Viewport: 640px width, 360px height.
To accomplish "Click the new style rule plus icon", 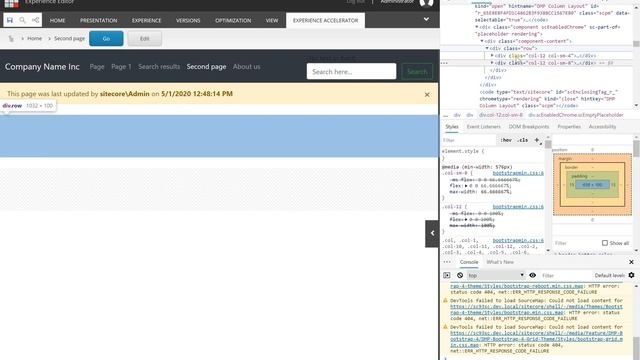I will (537, 140).
